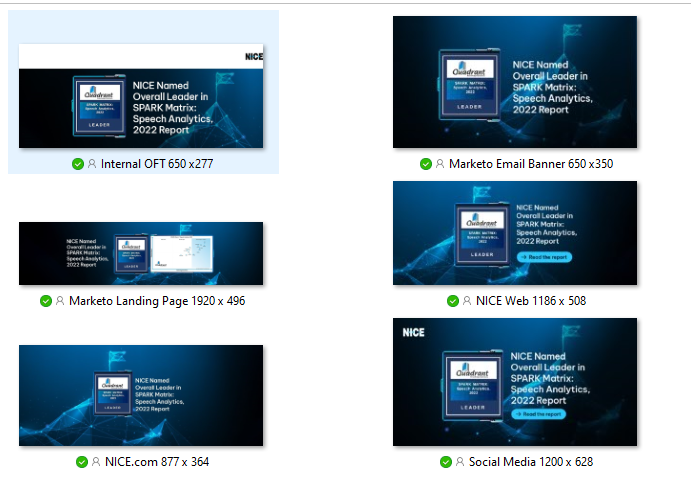Click shared person icon beside Social Media
Viewport: 691px width, 497px height.
pyautogui.click(x=460, y=462)
